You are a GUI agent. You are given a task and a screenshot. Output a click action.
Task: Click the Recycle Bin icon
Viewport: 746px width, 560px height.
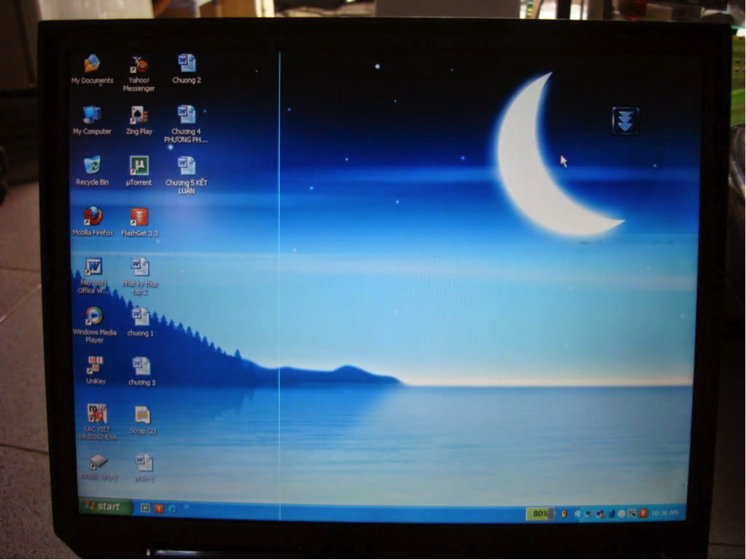coord(92,166)
